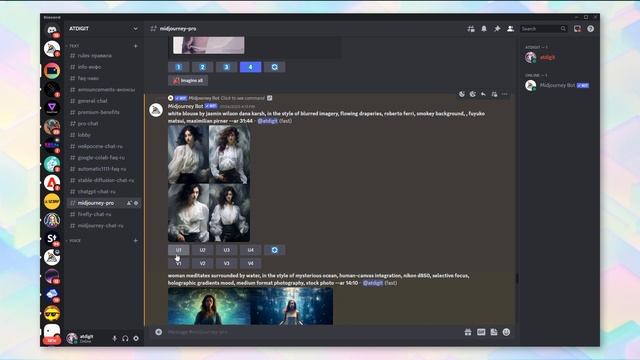
Task: Click the U4 upscale button
Action: coord(251,250)
